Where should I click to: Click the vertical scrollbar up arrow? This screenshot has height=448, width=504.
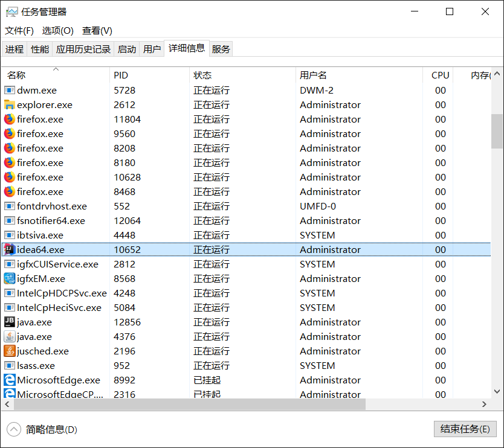click(x=497, y=74)
